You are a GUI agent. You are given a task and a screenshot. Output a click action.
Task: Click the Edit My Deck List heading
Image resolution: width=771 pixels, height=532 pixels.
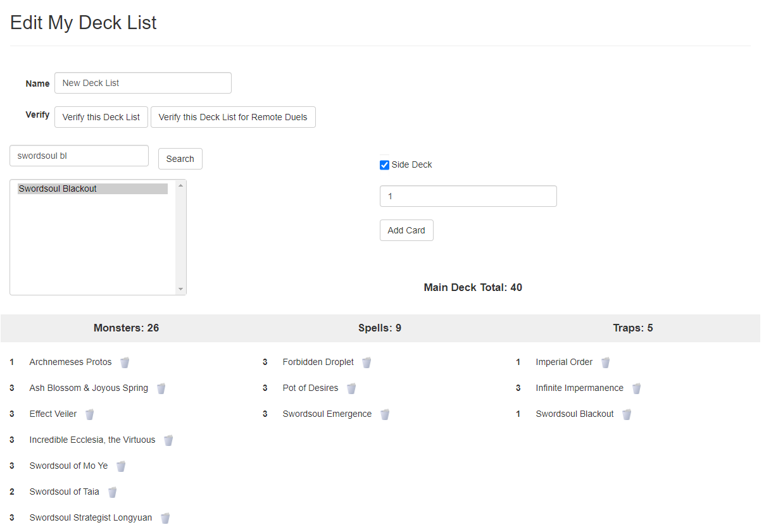84,23
